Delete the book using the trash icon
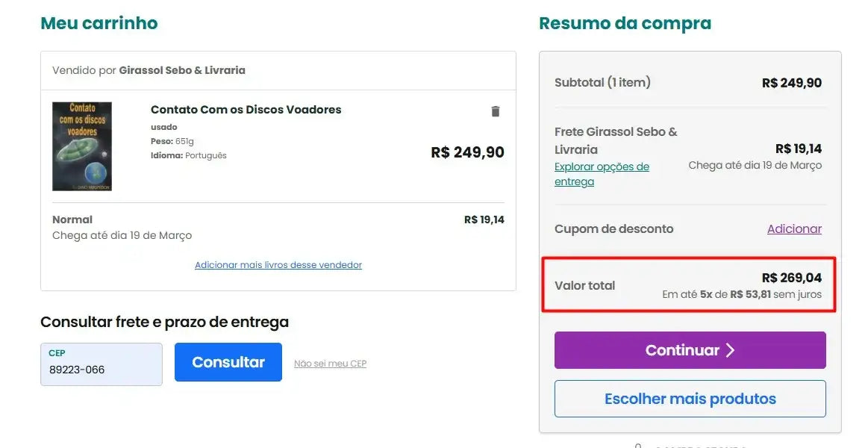This screenshot has width=868, height=448. [495, 111]
